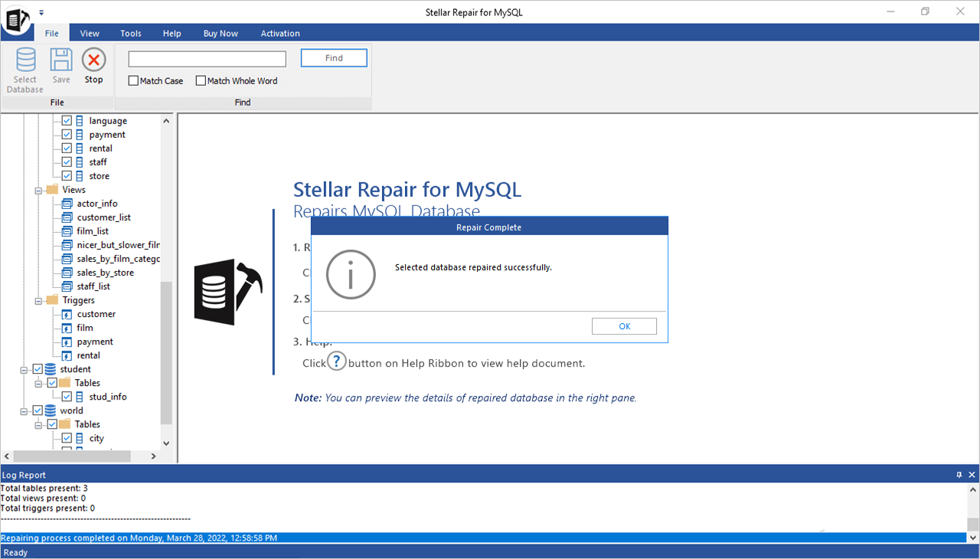Image resolution: width=980 pixels, height=559 pixels.
Task: Select the 'Total triggers present: 0' log line
Action: click(47, 508)
